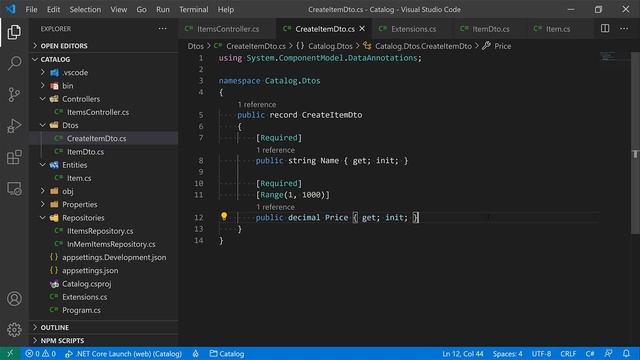Open ItemDto.cs in the explorer tree
The width and height of the screenshot is (640, 360).
coord(85,152)
